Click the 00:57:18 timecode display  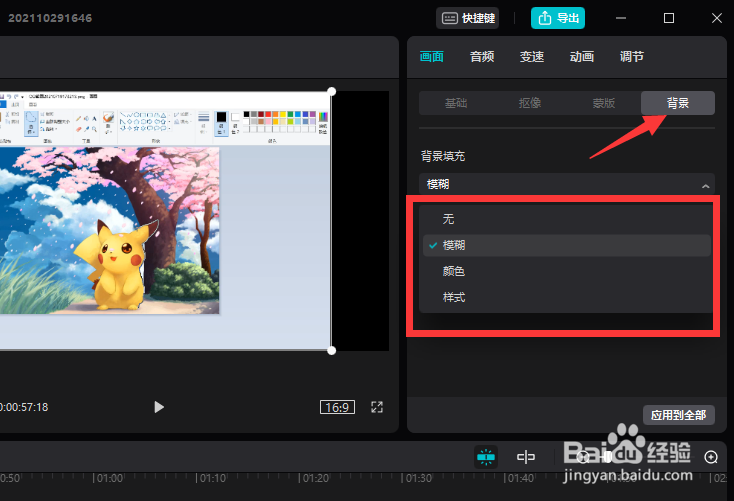coord(24,407)
